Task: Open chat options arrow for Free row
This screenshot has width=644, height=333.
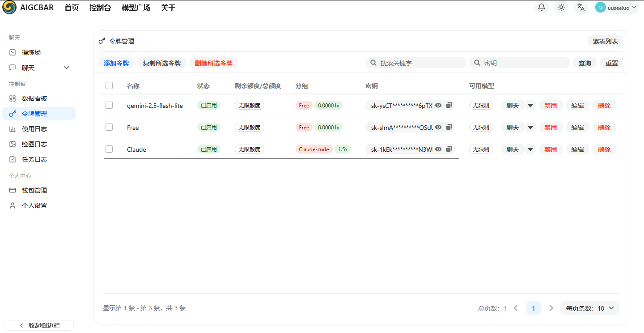Action: [x=530, y=128]
